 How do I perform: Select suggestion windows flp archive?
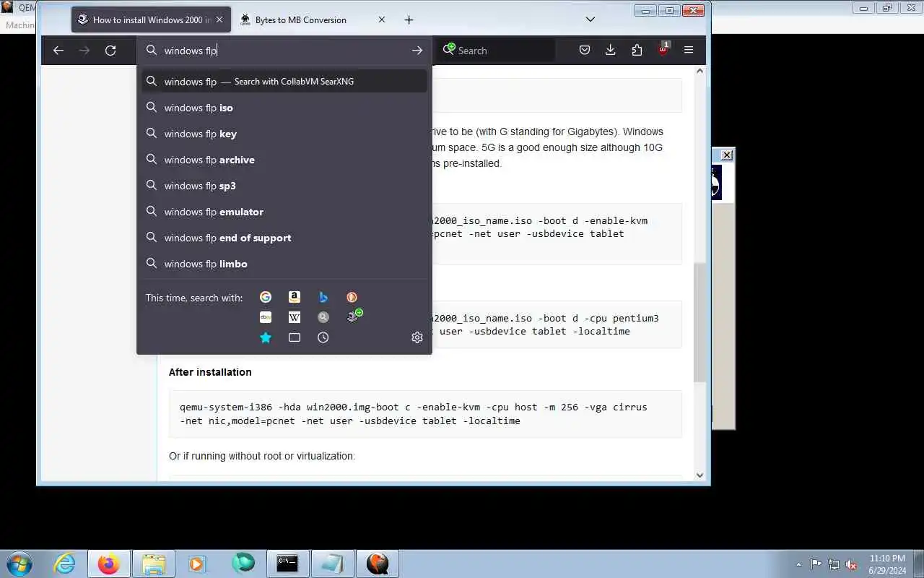[x=284, y=160]
